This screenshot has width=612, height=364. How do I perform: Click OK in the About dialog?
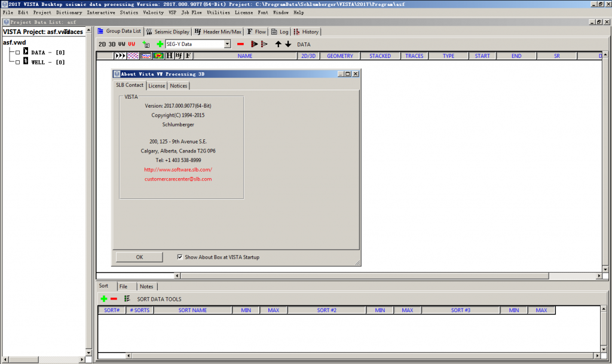coord(139,257)
